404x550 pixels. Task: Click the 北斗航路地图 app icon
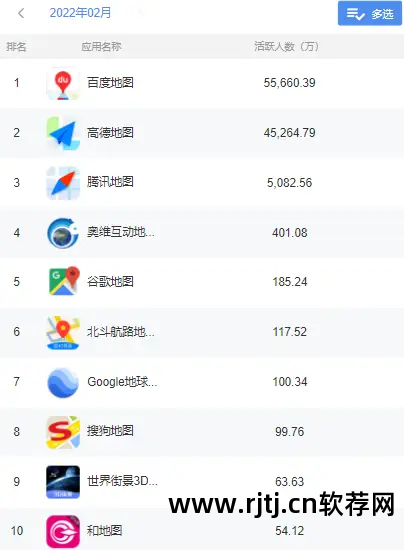[x=63, y=333]
